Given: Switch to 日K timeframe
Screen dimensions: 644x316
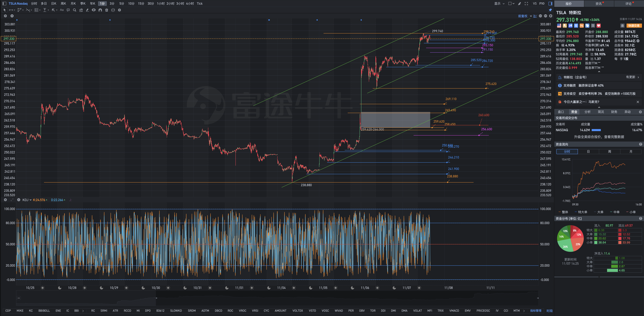Looking at the screenshot, I should 54,3.
